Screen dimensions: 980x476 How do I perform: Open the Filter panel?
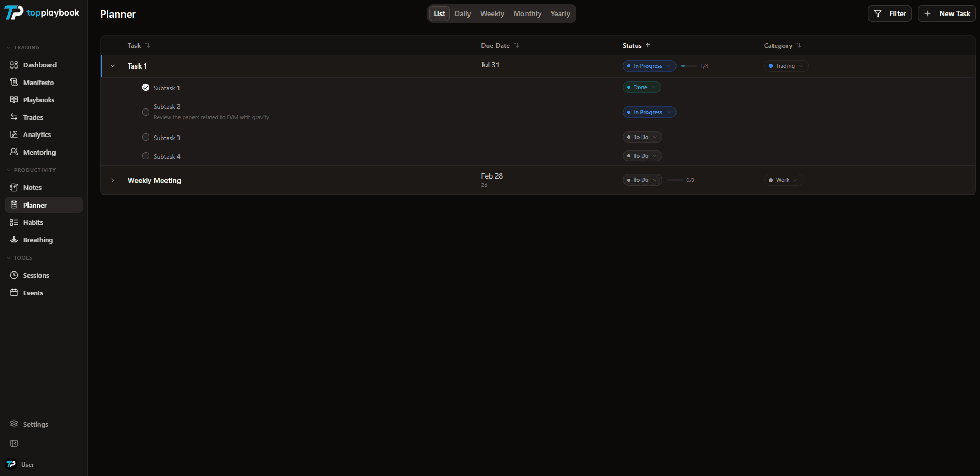click(x=889, y=13)
